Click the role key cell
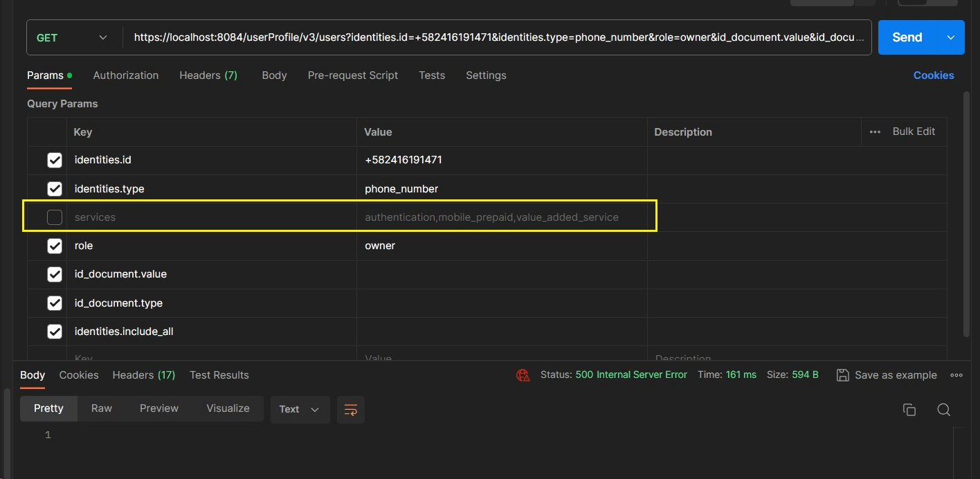 [x=211, y=246]
